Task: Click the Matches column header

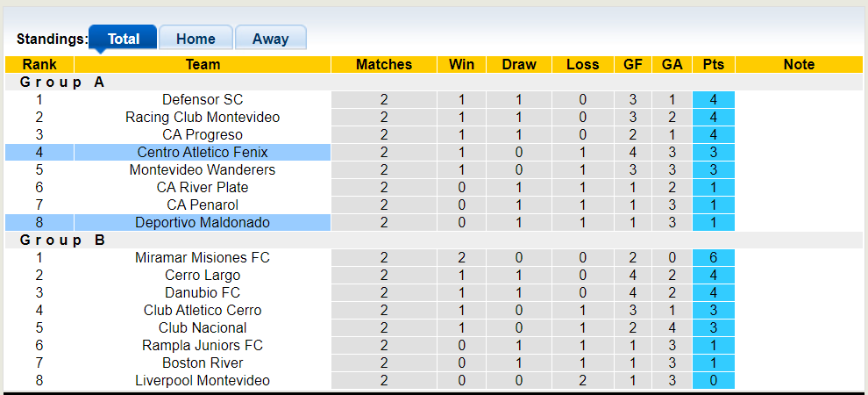Action: pyautogui.click(x=383, y=65)
